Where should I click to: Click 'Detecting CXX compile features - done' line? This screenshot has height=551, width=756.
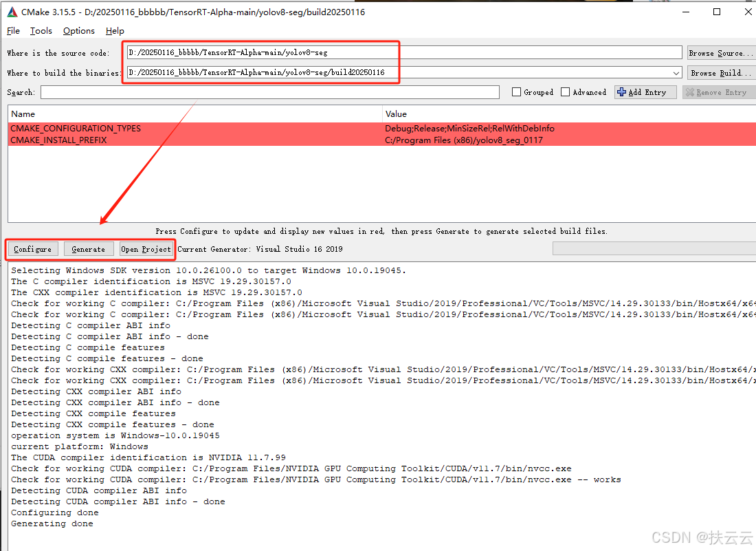tap(112, 424)
